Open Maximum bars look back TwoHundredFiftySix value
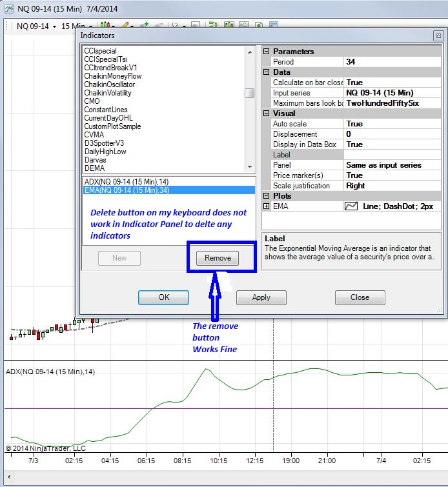Screen dimensions: 448x487 [x=392, y=103]
